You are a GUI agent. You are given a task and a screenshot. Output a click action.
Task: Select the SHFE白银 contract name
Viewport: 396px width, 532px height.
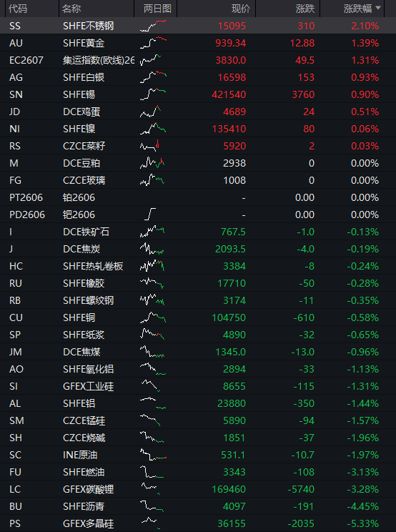[84, 77]
